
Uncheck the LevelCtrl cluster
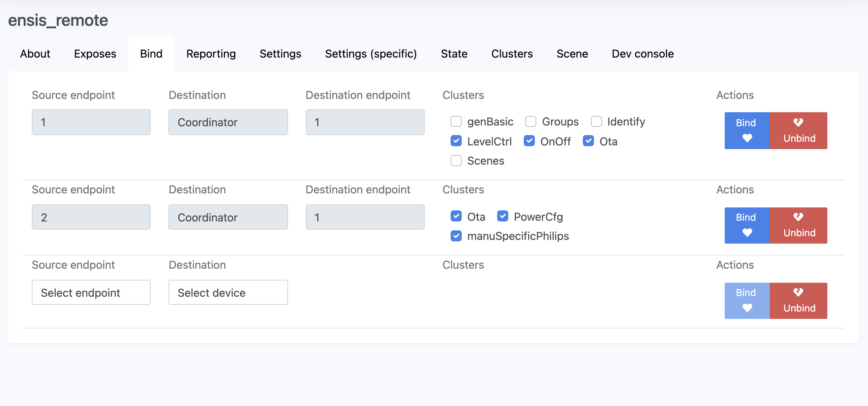coord(456,141)
